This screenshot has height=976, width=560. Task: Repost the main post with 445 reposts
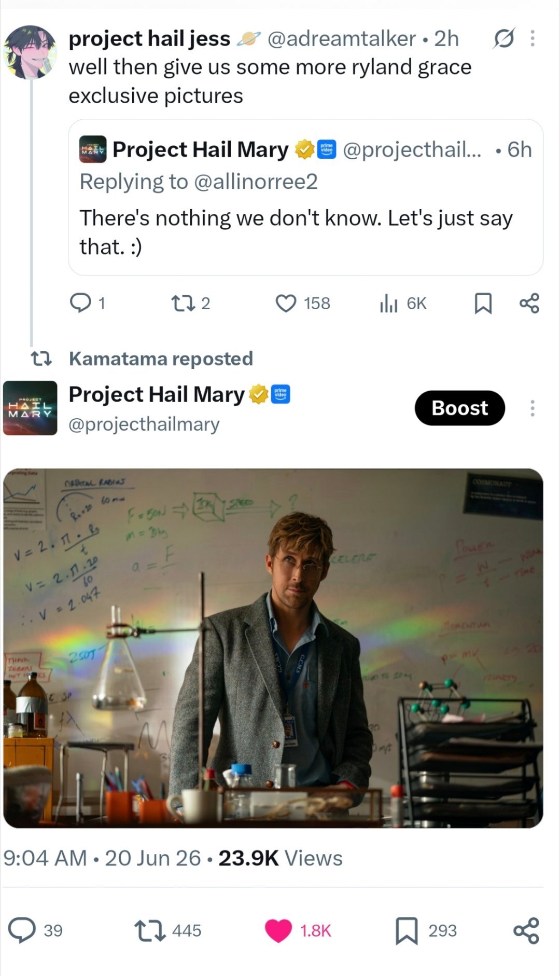[x=150, y=930]
